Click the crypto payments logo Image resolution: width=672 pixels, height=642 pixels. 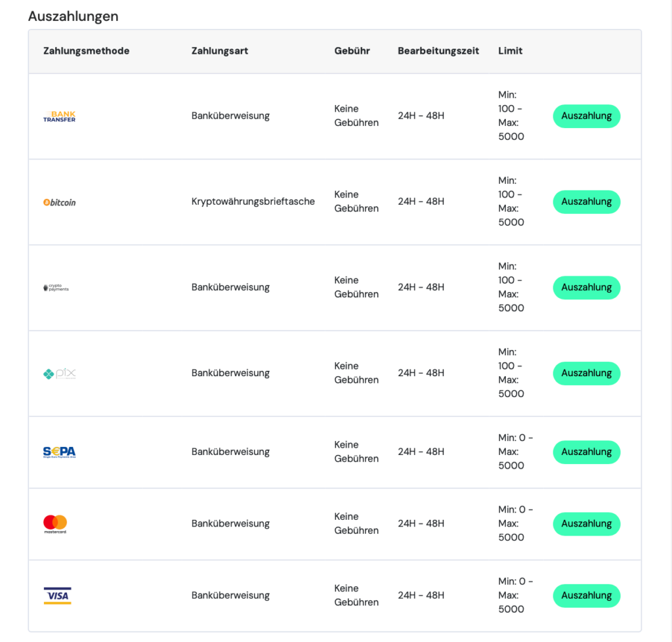point(56,288)
